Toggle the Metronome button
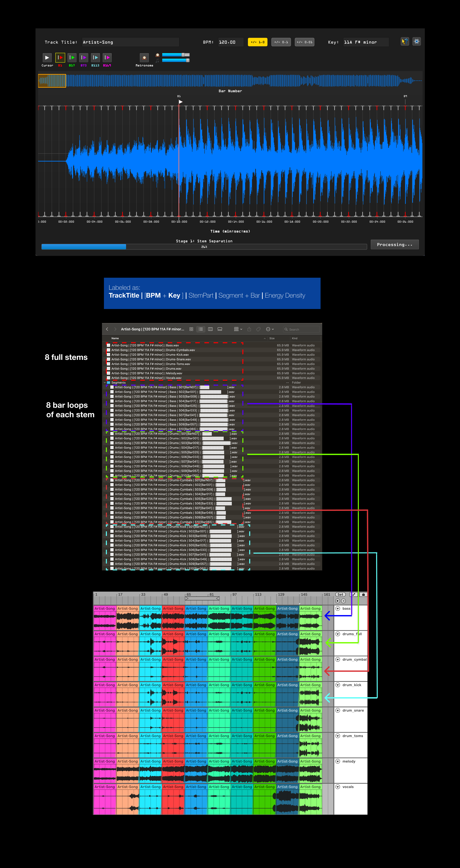The width and height of the screenshot is (460, 868). point(144,58)
